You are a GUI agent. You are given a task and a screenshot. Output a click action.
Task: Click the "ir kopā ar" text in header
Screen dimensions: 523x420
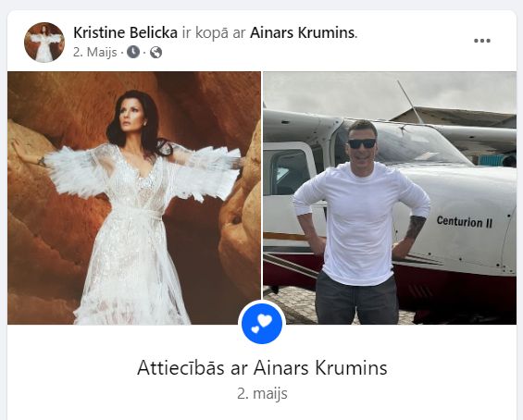214,32
